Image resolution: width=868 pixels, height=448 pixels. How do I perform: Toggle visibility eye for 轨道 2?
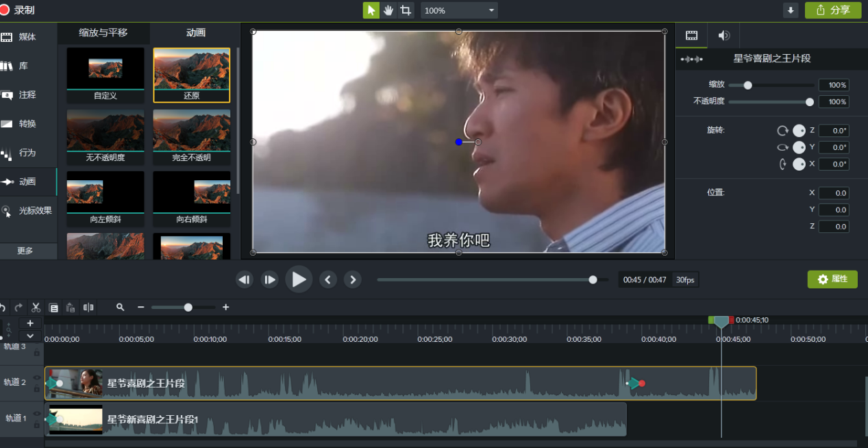pyautogui.click(x=37, y=377)
